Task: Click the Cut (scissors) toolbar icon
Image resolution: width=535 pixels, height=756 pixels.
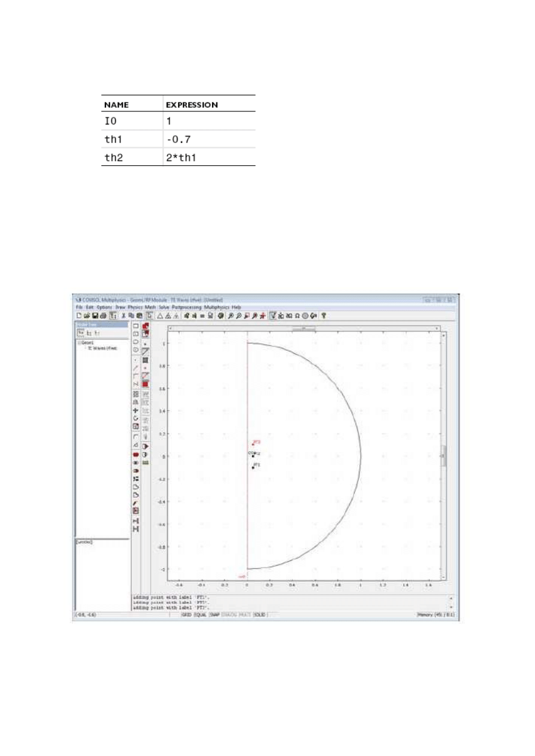Action: coord(123,315)
